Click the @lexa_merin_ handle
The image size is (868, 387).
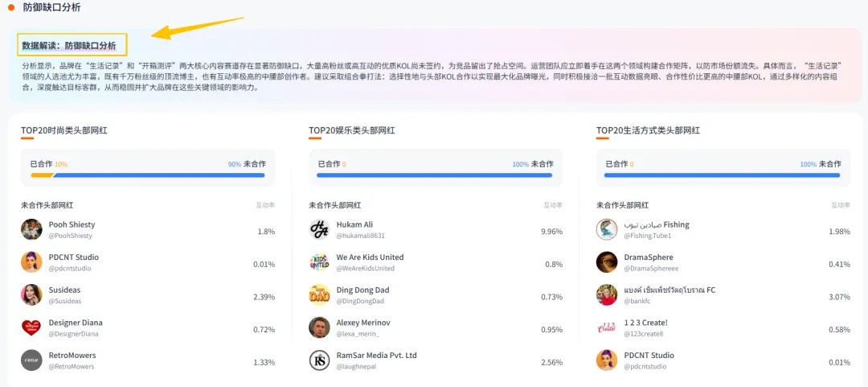358,334
